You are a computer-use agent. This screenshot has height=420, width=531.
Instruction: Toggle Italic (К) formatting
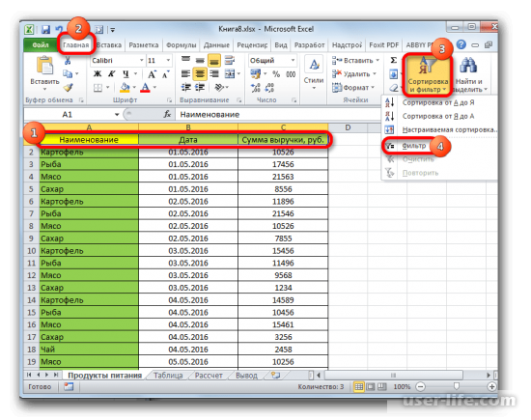point(111,73)
